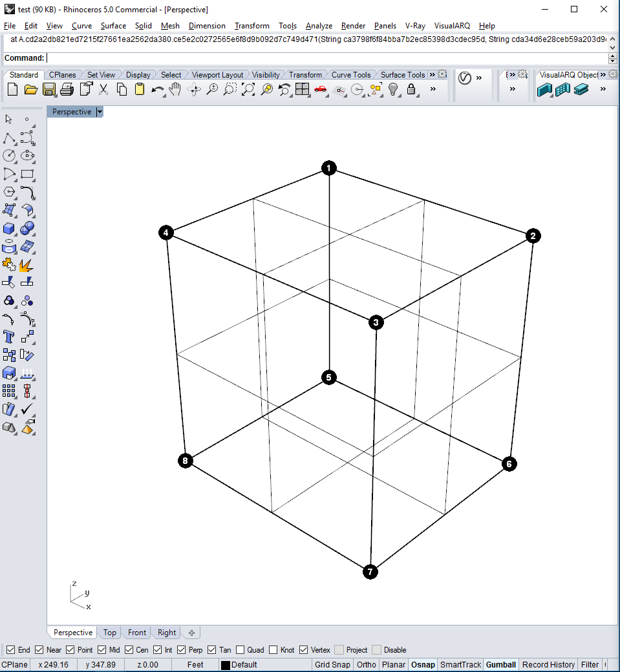Toggle the Int osnap checkbox
Screen dimensions: 620x672
coord(157,650)
